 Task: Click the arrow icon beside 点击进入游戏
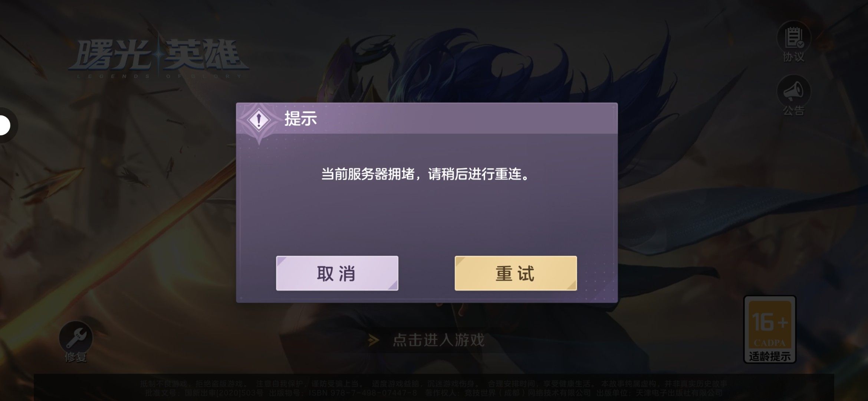tap(374, 340)
